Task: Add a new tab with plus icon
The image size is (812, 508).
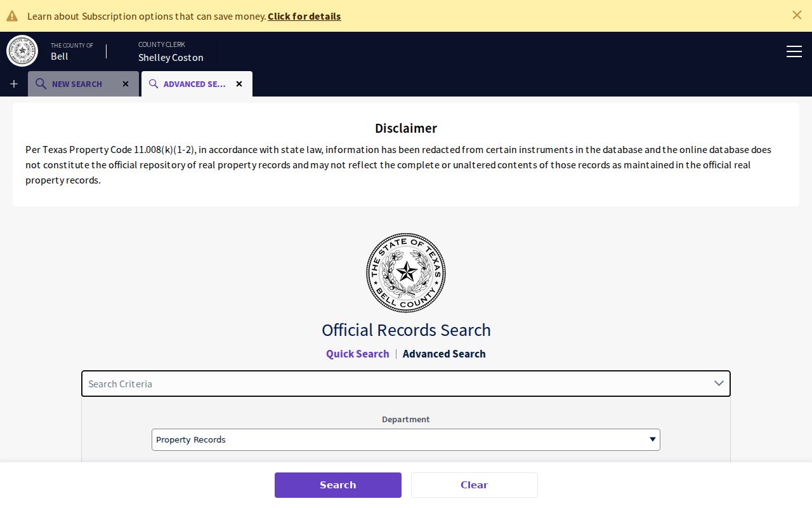Action: (x=14, y=84)
